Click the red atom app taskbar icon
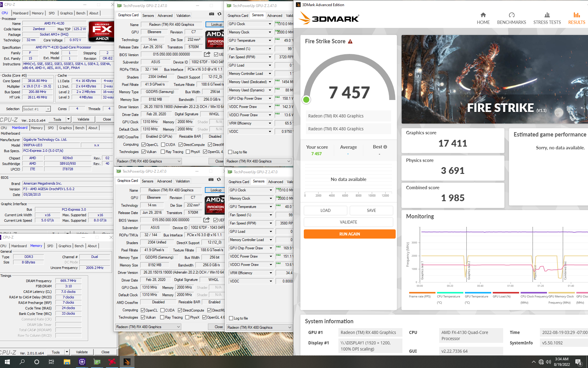 (112, 362)
